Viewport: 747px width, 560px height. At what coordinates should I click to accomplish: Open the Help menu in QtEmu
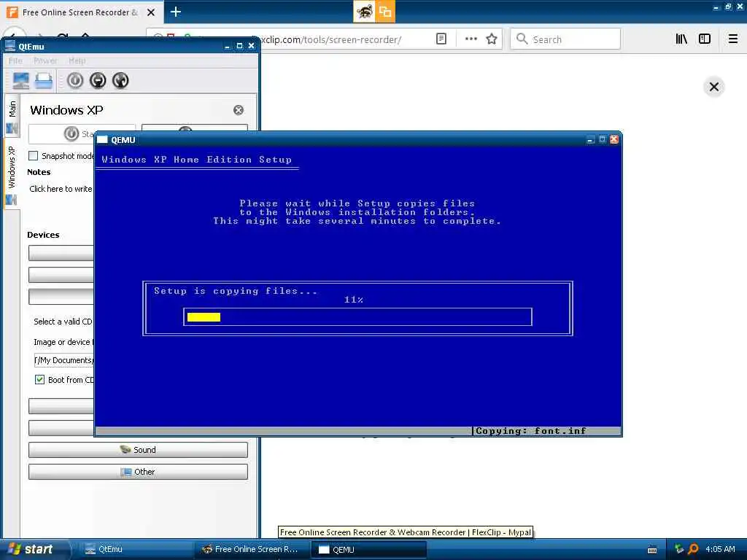click(x=77, y=61)
